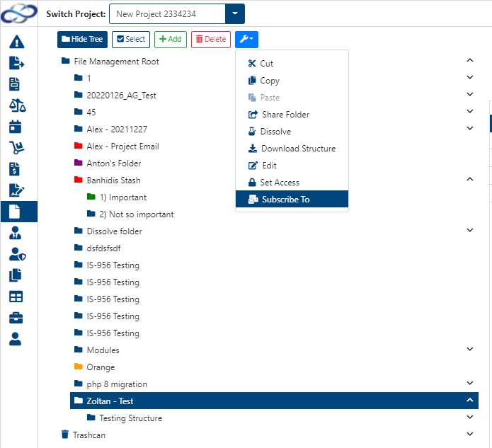
Task: Collapse the File Management Root chevron
Action: 470,60
